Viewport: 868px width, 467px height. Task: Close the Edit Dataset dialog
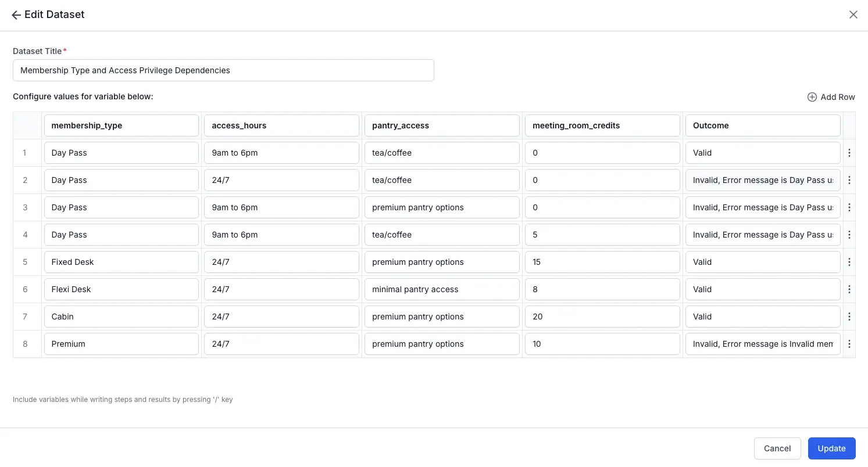[x=853, y=14]
